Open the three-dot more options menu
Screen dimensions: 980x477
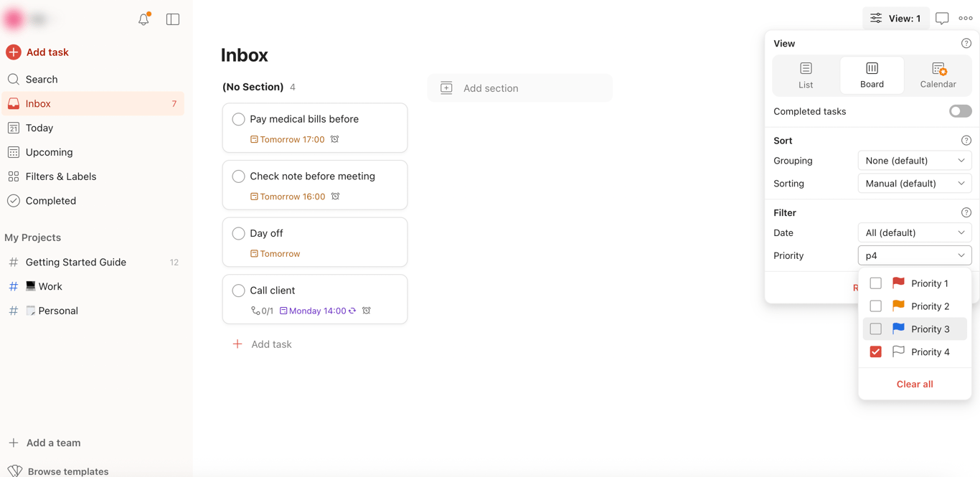pos(966,19)
